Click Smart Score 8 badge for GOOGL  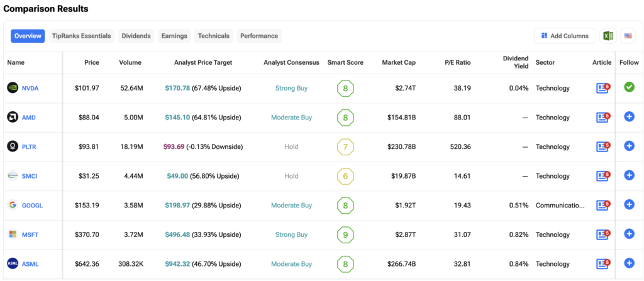[x=345, y=206]
